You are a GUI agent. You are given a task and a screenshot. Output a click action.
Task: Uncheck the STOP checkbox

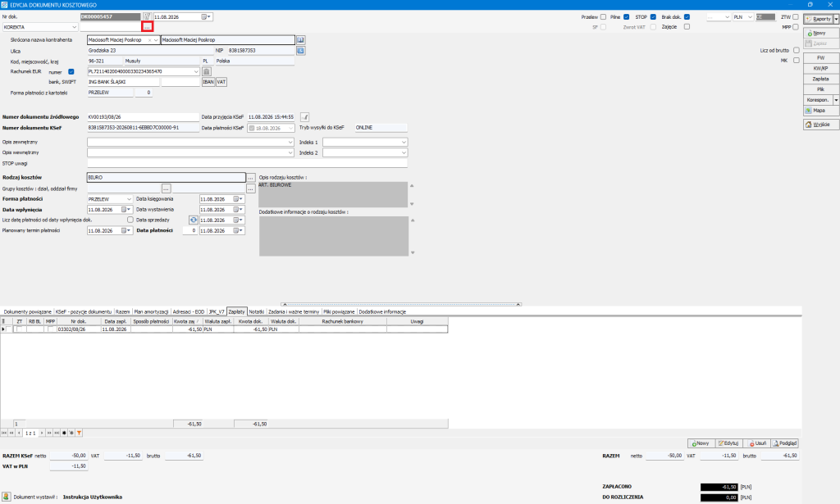click(x=653, y=17)
